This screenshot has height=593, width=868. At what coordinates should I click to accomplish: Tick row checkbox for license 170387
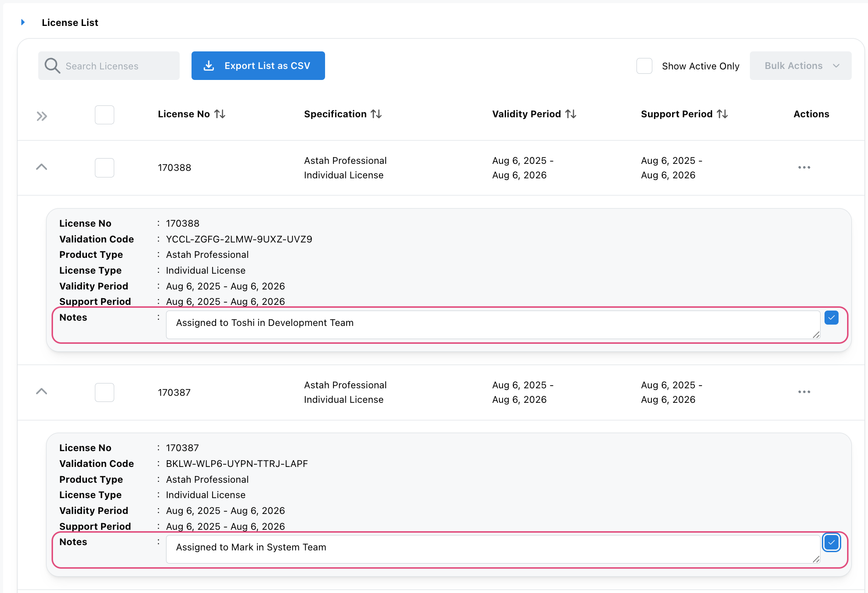click(x=105, y=392)
